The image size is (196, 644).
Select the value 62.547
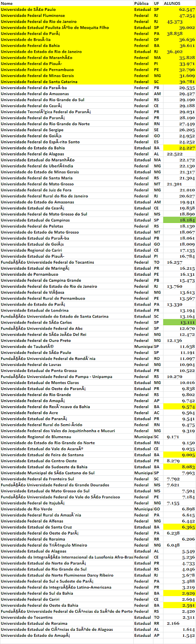(x=187, y=9)
